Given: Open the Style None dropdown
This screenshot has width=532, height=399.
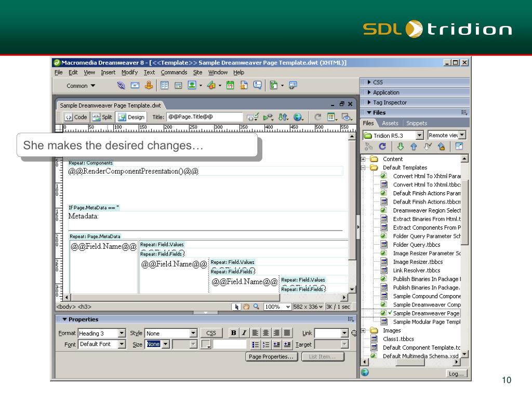Looking at the screenshot, I should pyautogui.click(x=193, y=334).
